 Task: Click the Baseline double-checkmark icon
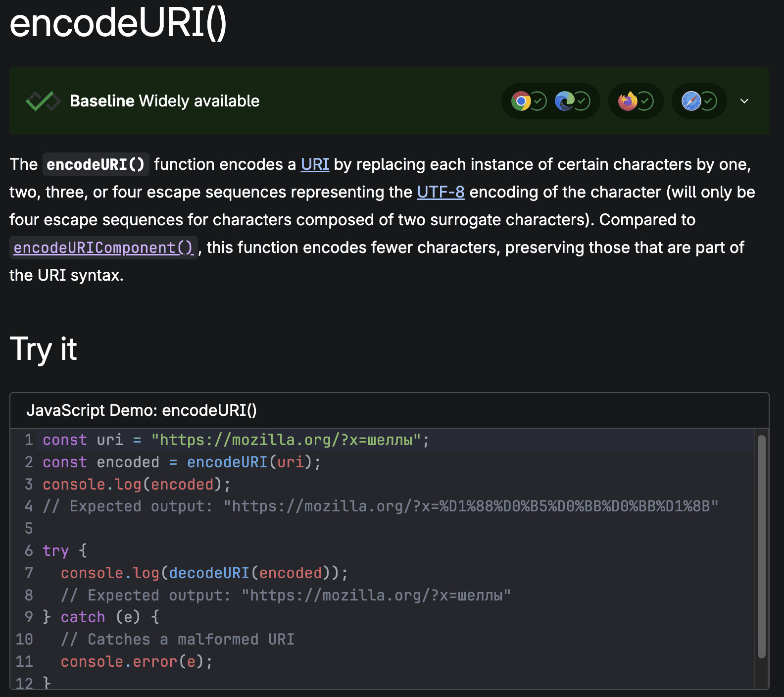click(43, 101)
